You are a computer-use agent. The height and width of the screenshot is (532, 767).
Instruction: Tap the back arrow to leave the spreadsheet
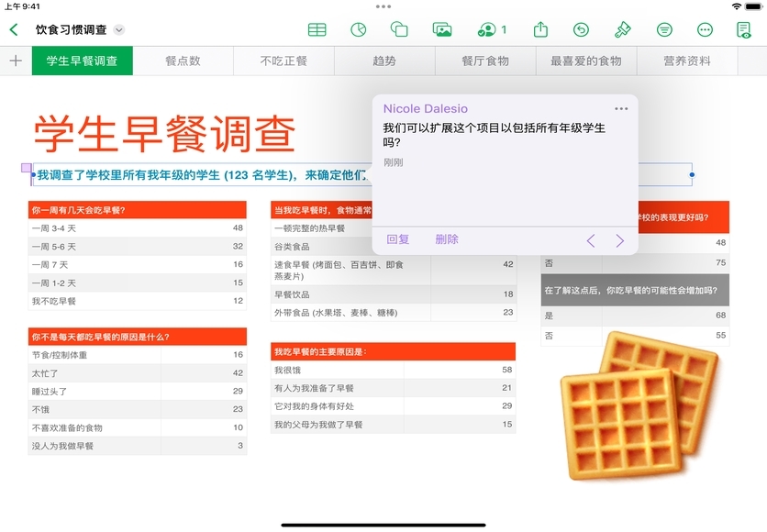tap(14, 29)
